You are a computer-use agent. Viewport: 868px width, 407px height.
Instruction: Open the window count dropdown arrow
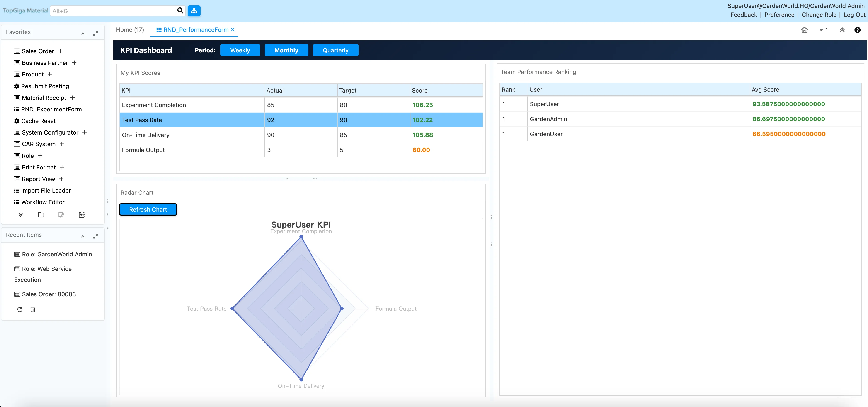[x=821, y=30]
